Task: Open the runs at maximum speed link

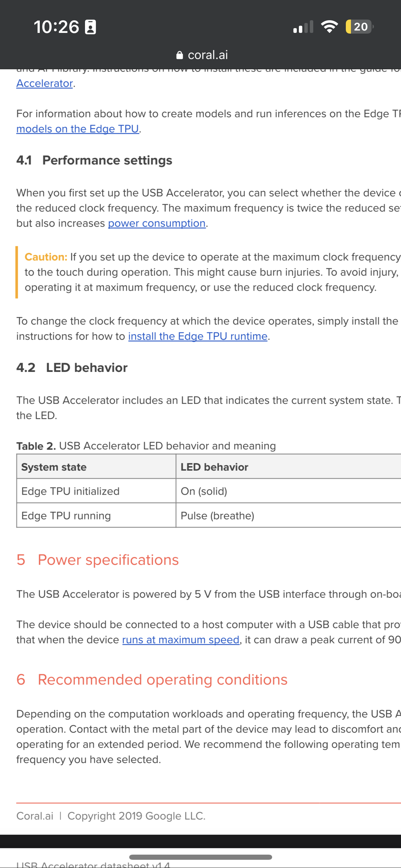Action: click(x=180, y=640)
